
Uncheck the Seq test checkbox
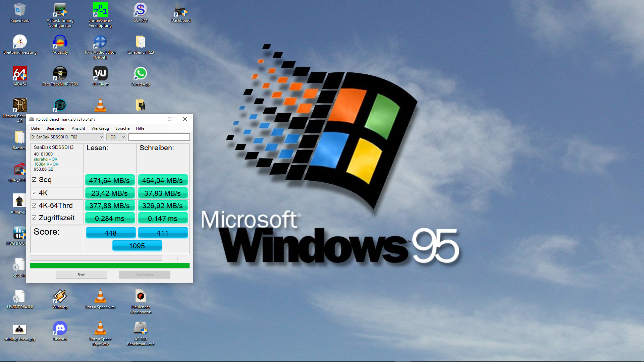click(34, 180)
